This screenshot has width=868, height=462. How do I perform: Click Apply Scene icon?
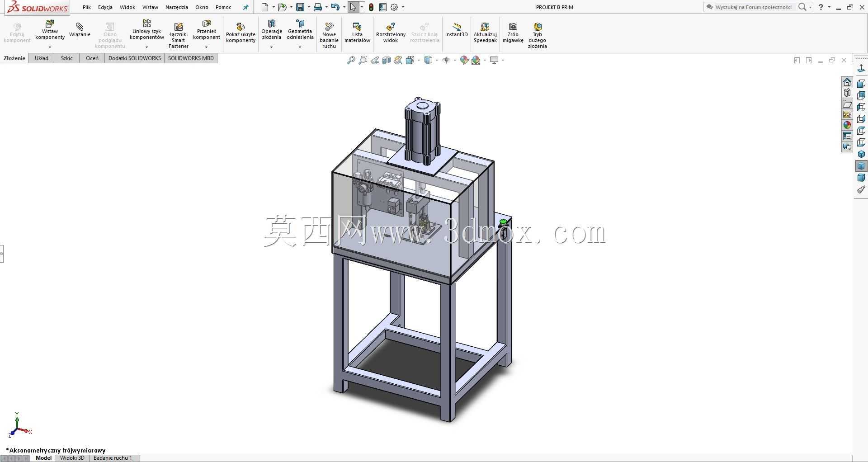[x=476, y=60]
